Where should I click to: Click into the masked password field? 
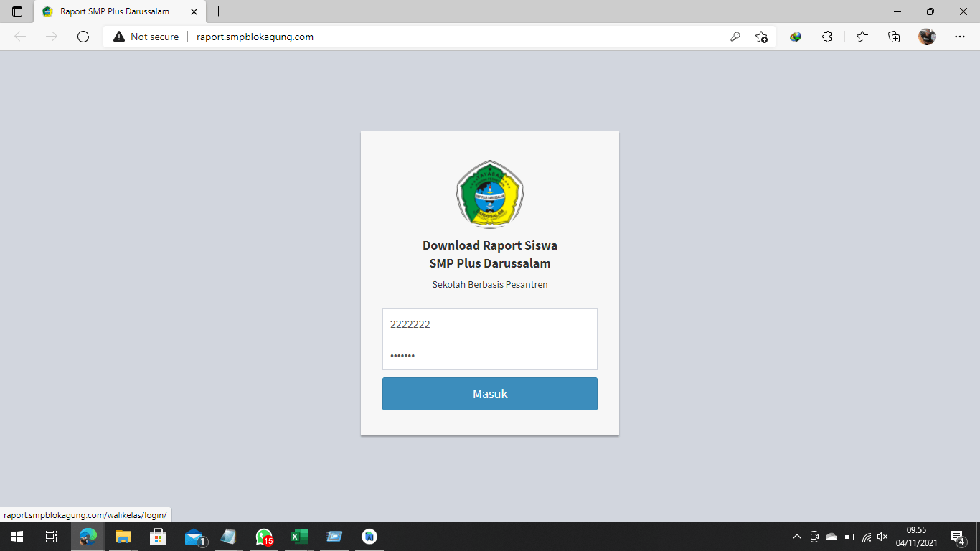coord(490,354)
